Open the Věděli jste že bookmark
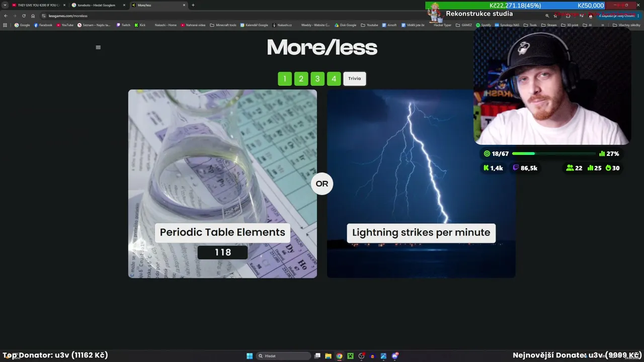Screen dimensions: 644x362 point(413,25)
